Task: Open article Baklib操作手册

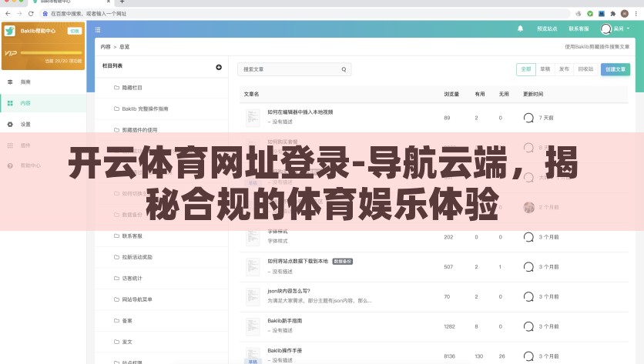Action: coord(284,350)
